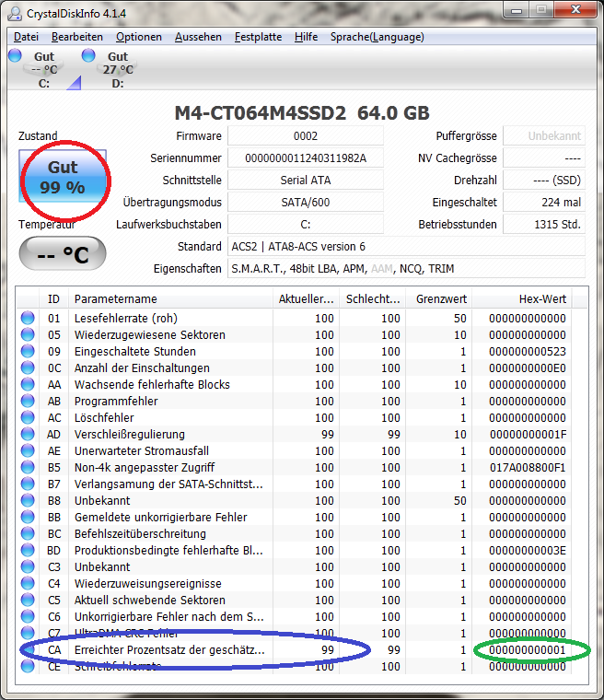604x700 pixels.
Task: Click the status orb of row AE
Action: [28, 450]
